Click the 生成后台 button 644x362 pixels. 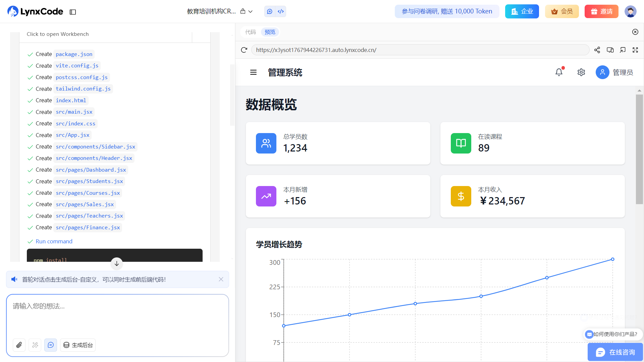pos(78,345)
